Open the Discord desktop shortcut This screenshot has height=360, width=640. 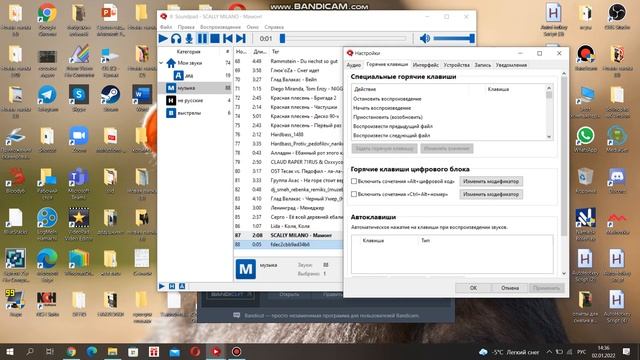(x=617, y=181)
